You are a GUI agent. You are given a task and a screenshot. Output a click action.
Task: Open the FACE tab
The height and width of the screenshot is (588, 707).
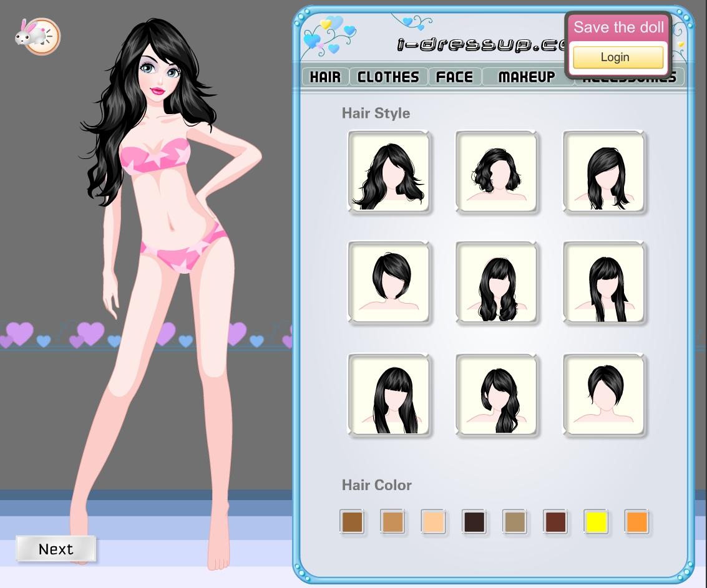coord(454,77)
